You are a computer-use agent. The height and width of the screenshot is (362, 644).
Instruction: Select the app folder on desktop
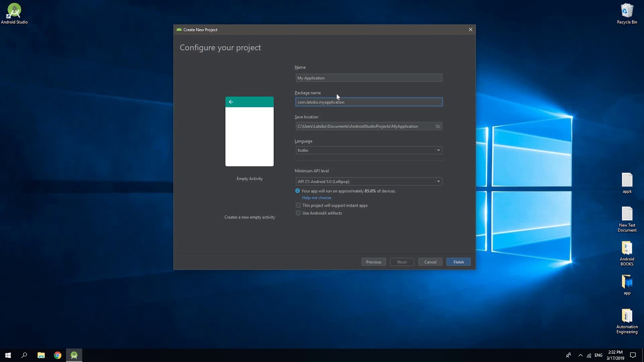pos(627,285)
